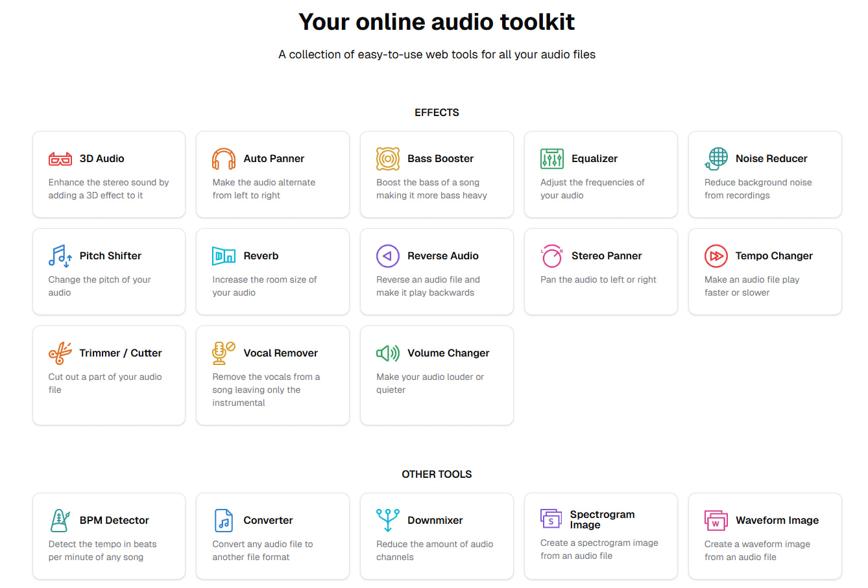Click the scissors icon for Trimmer / Cutter
Image resolution: width=868 pixels, height=588 pixels.
pos(60,353)
